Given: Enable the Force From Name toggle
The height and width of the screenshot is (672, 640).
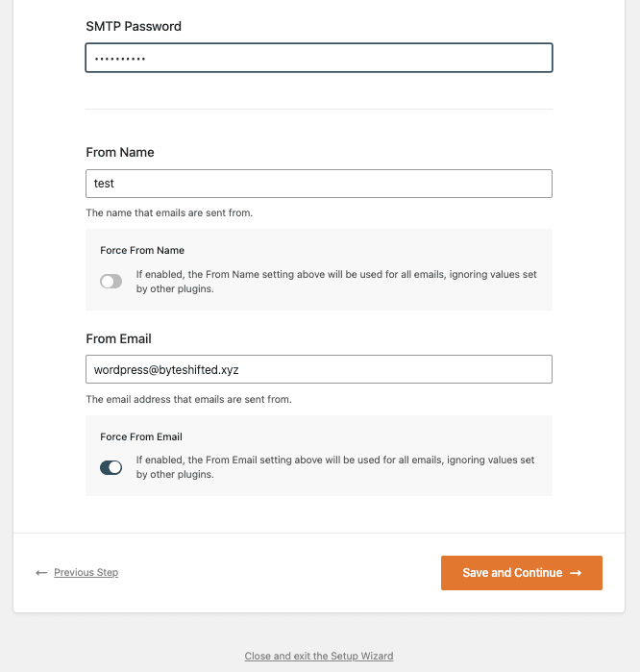Looking at the screenshot, I should (x=111, y=282).
